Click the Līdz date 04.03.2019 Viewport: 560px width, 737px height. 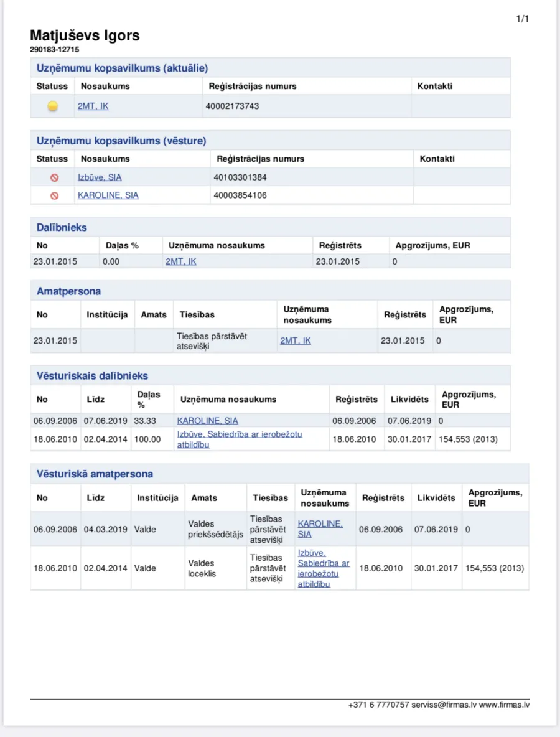tap(106, 529)
